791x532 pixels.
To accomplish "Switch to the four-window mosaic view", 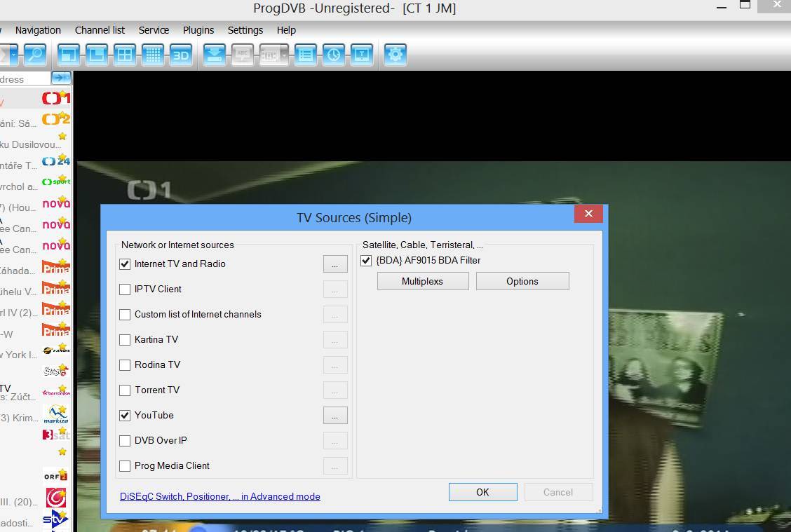I will tap(125, 55).
